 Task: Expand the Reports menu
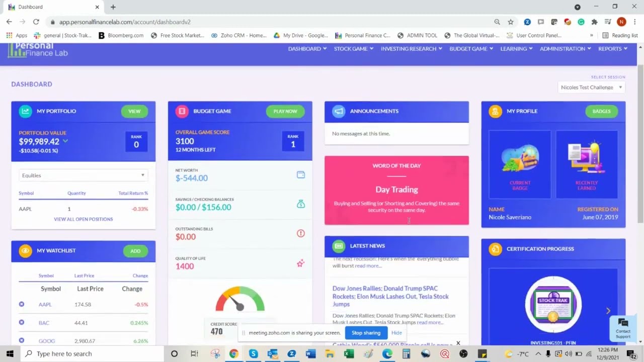coord(613,49)
